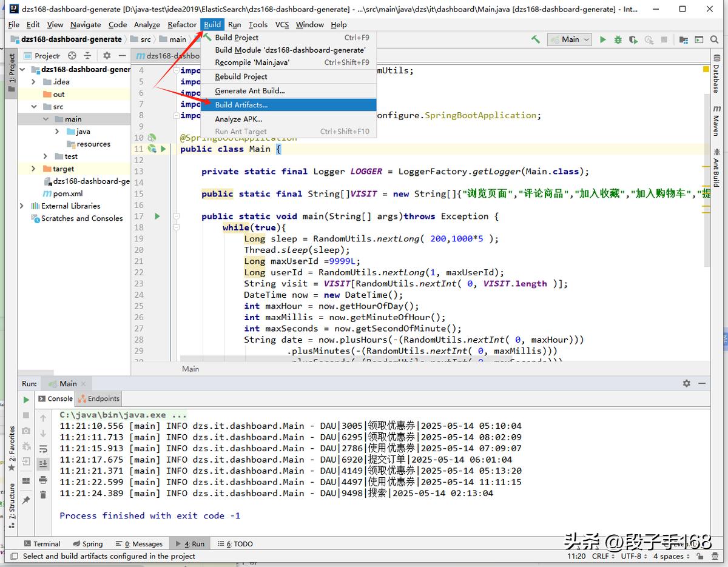The height and width of the screenshot is (567, 728).
Task: Choose Build Artifacts... from the Build menu
Action: tap(288, 105)
